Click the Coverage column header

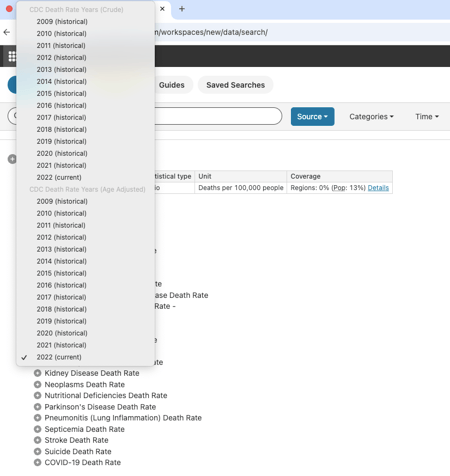click(x=339, y=176)
